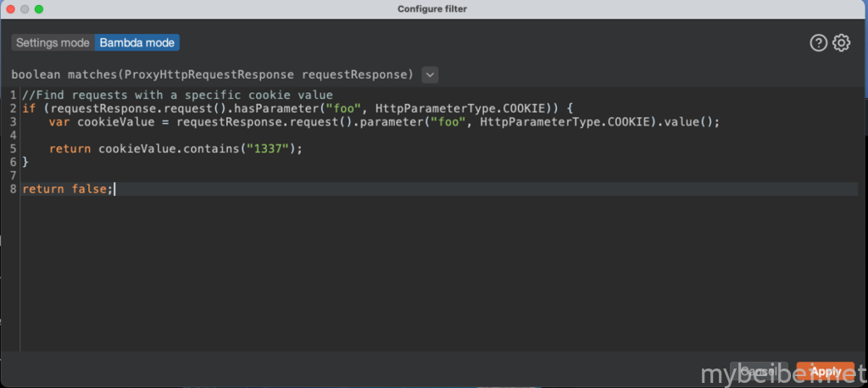868x388 pixels.
Task: Click line number 1 in the gutter
Action: tap(13, 95)
